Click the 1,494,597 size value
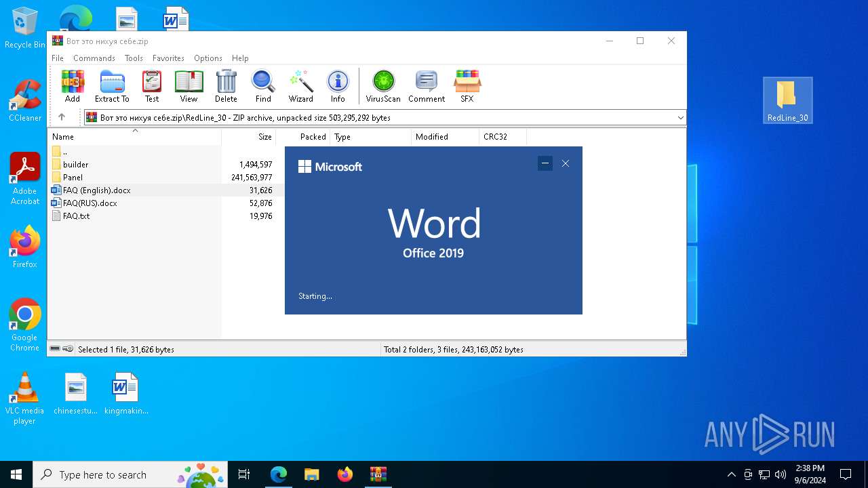The height and width of the screenshot is (488, 868). (256, 165)
